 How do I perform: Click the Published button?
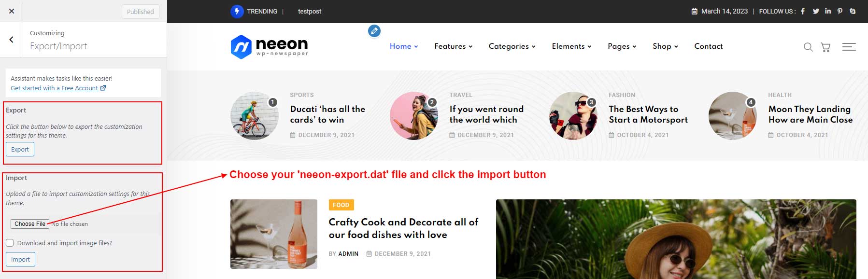coord(140,12)
